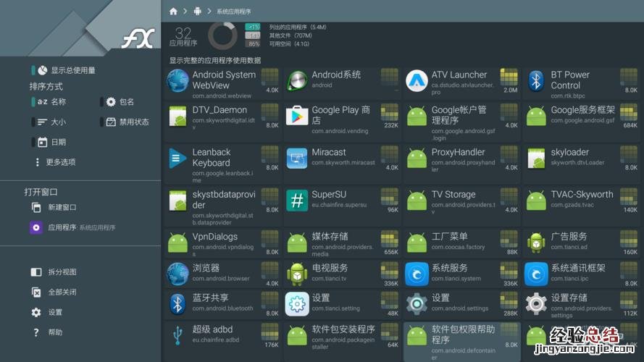Click 显示完整的应用程序使用数据
Viewport: 644px width, 362px height.
click(215, 60)
